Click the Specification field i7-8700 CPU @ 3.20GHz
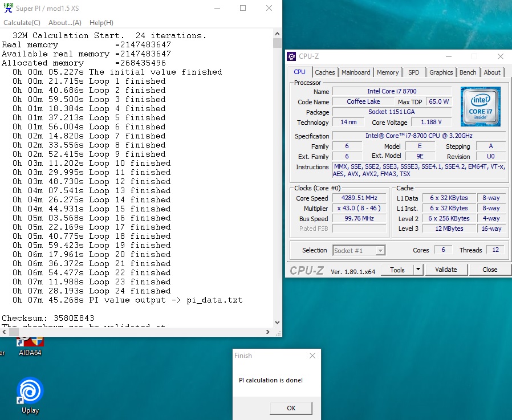Image resolution: width=512 pixels, height=420 pixels. pos(419,136)
